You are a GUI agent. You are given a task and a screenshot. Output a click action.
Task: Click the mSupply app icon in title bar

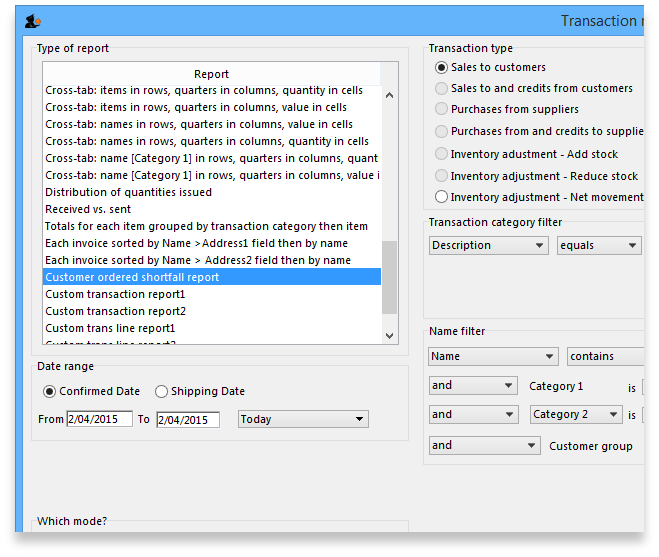pyautogui.click(x=32, y=21)
